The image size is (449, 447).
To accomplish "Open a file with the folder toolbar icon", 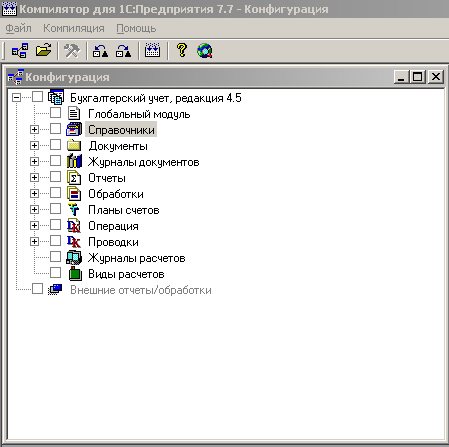I will pos(44,51).
